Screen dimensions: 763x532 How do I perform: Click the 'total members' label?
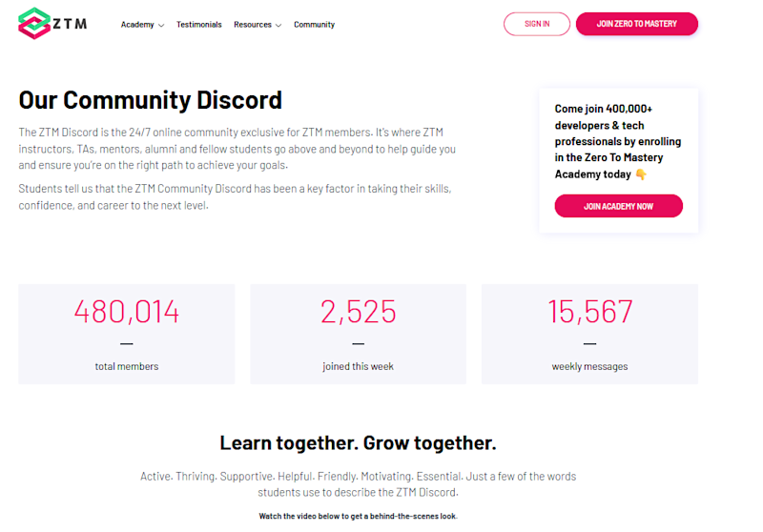point(127,366)
